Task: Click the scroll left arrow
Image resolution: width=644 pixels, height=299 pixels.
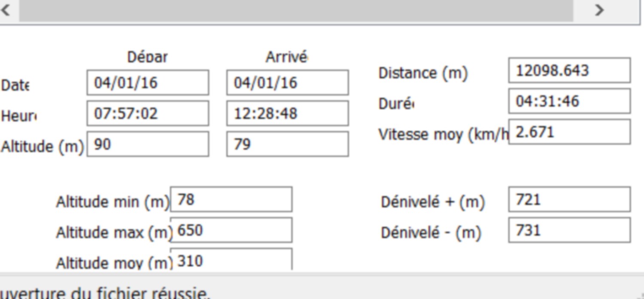Action: coord(6,9)
